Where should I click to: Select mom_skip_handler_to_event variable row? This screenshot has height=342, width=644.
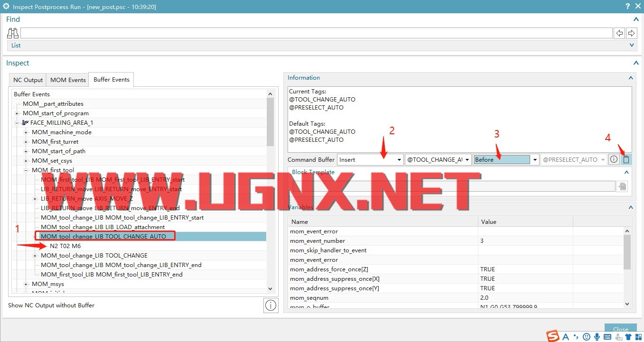pos(455,250)
